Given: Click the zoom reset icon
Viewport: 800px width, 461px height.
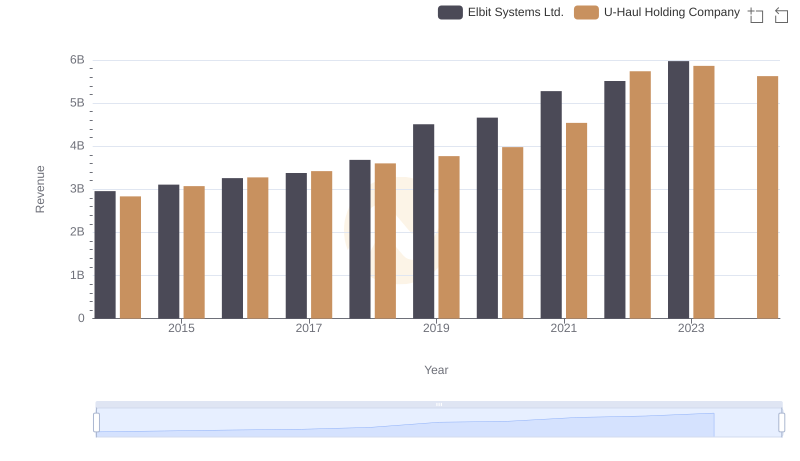Looking at the screenshot, I should click(x=781, y=15).
